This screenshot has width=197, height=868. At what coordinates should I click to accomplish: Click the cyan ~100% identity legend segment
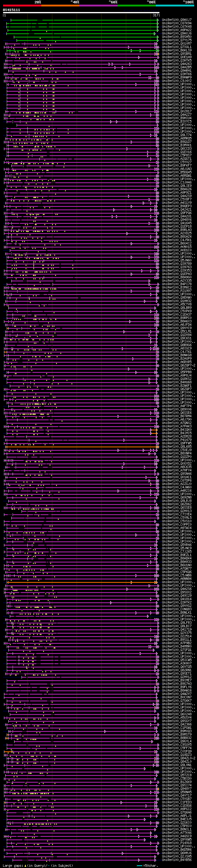point(175,6)
